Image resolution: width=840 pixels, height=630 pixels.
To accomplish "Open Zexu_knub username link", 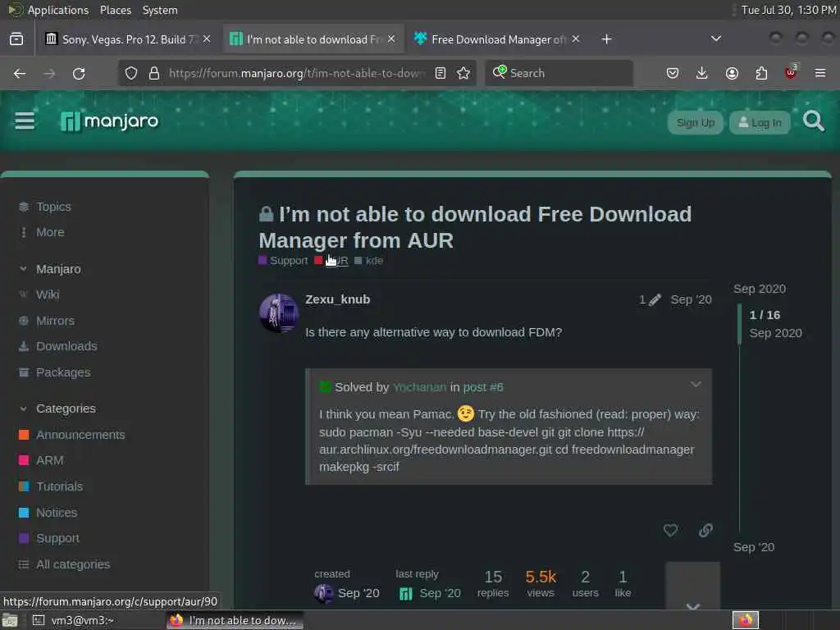I will (337, 299).
